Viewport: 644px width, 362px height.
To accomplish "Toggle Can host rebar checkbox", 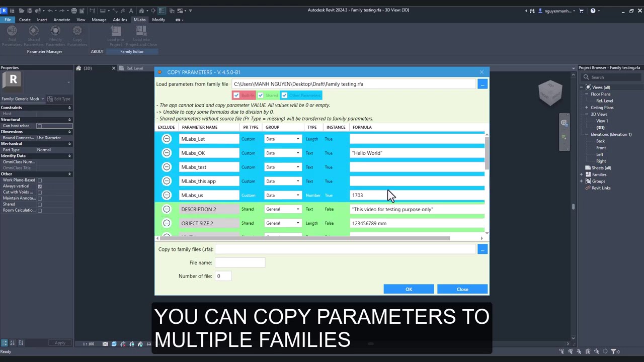I will (x=39, y=126).
